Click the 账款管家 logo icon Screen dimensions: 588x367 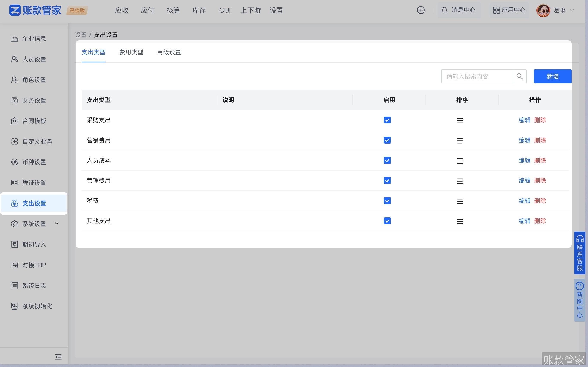pyautogui.click(x=15, y=10)
